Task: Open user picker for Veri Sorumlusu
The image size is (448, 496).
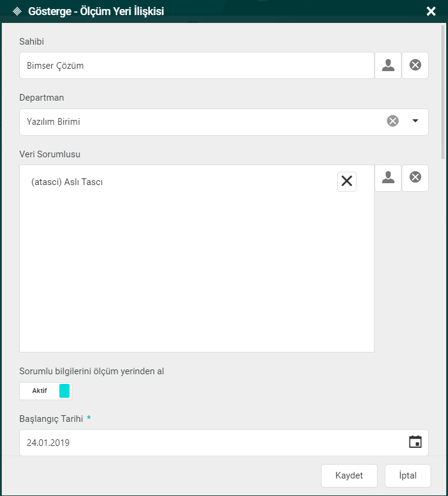Action: point(388,178)
